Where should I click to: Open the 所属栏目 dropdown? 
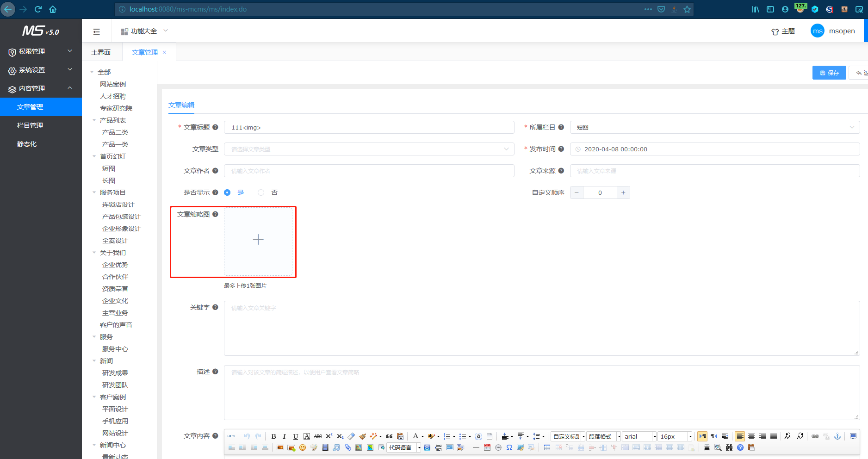click(x=715, y=127)
